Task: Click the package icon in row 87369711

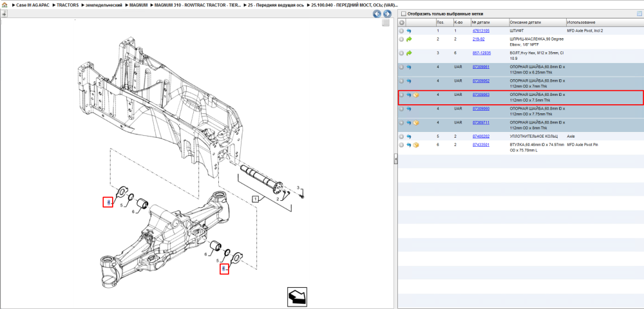Action: 416,123
